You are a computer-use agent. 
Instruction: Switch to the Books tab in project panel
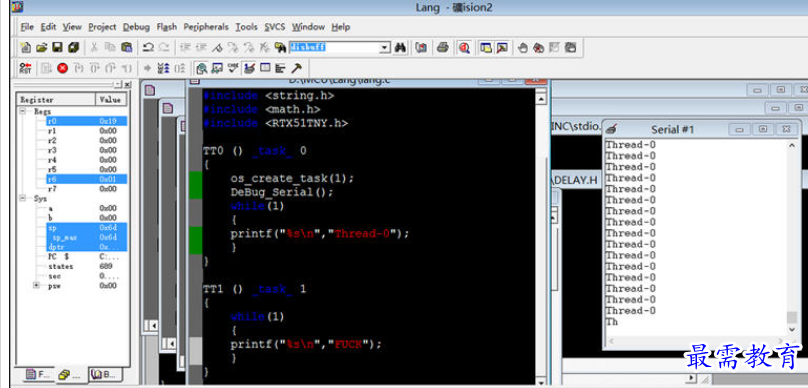click(x=105, y=374)
